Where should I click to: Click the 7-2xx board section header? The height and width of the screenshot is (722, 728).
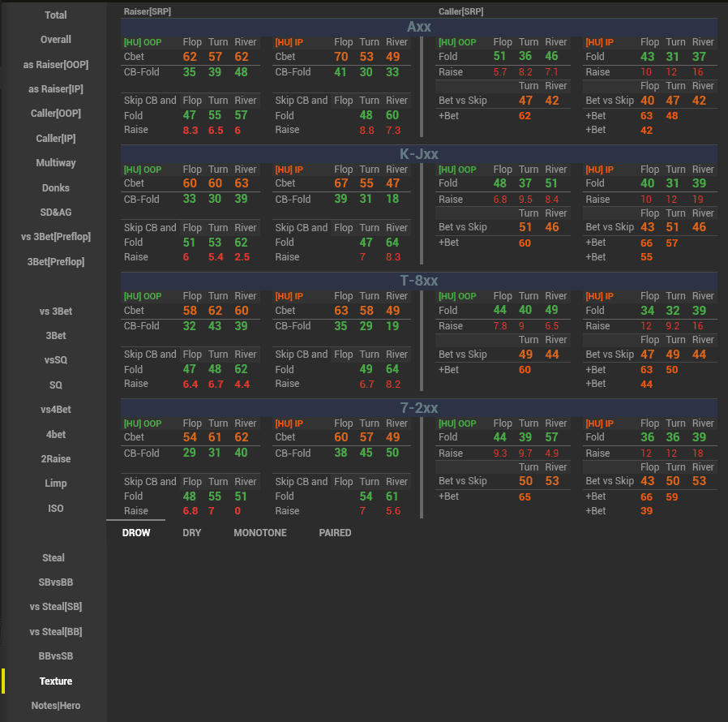pos(419,408)
